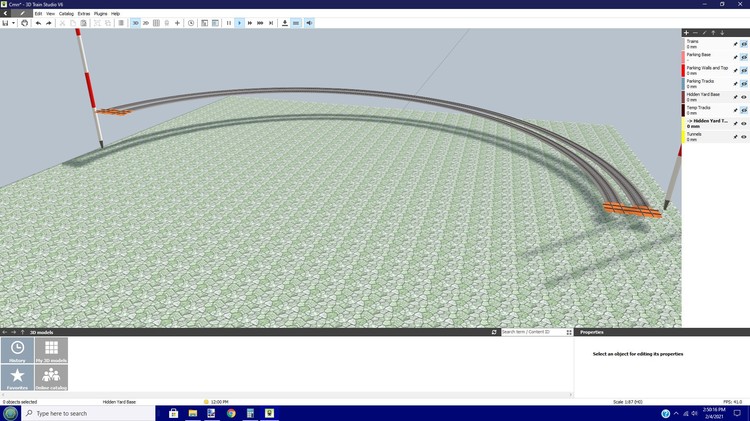Click the pin icon of Parking Tracks layer

click(736, 84)
